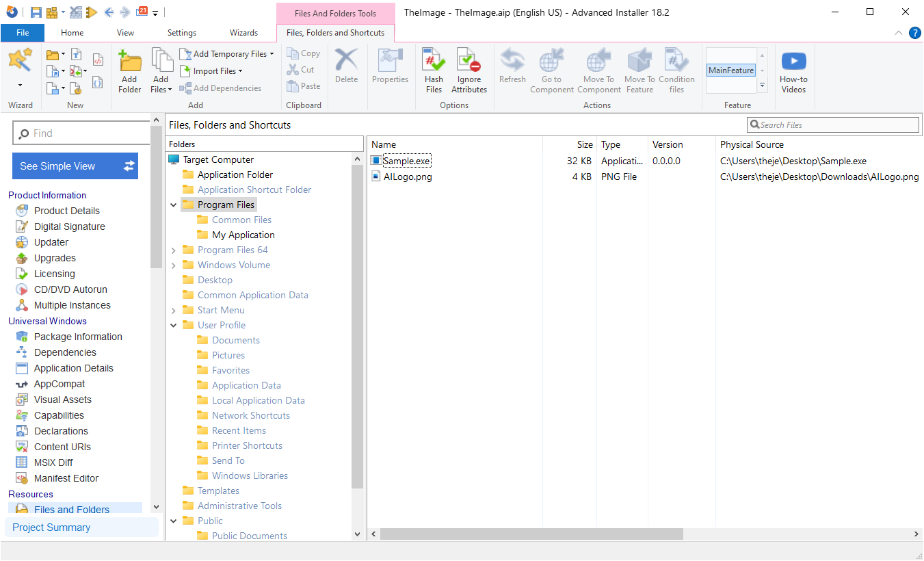Open Multiple Instances page
Image resolution: width=924 pixels, height=561 pixels.
[72, 305]
